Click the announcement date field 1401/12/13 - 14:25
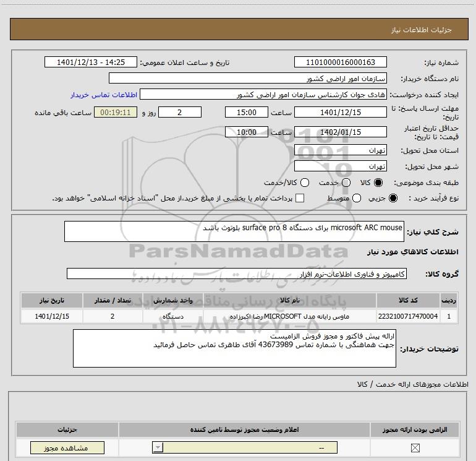476x461 pixels. click(x=91, y=62)
